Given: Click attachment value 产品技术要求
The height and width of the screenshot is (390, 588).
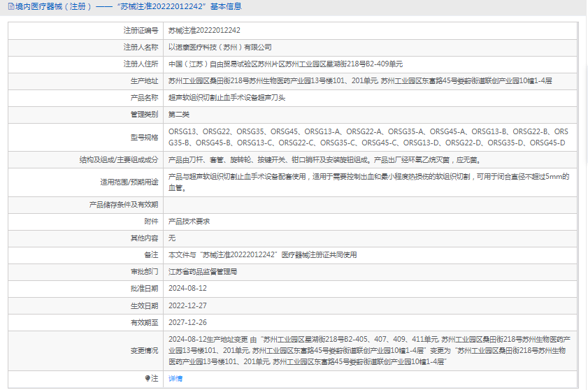Looking at the screenshot, I should pyautogui.click(x=189, y=222).
